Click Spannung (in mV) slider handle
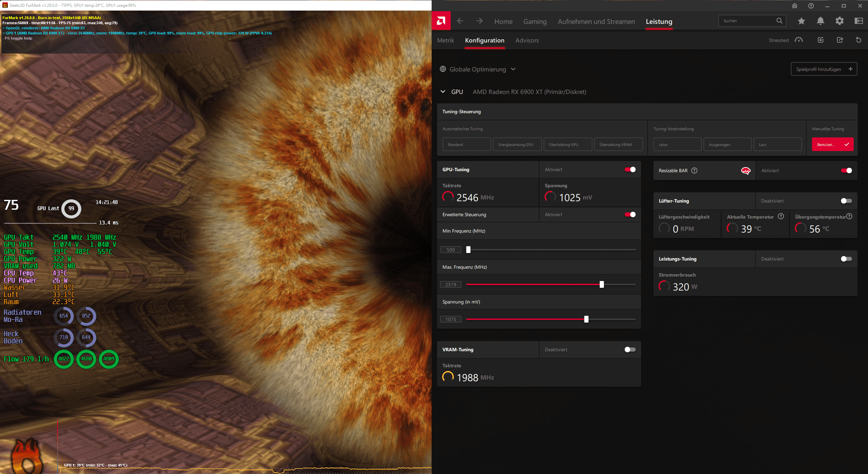 586,319
